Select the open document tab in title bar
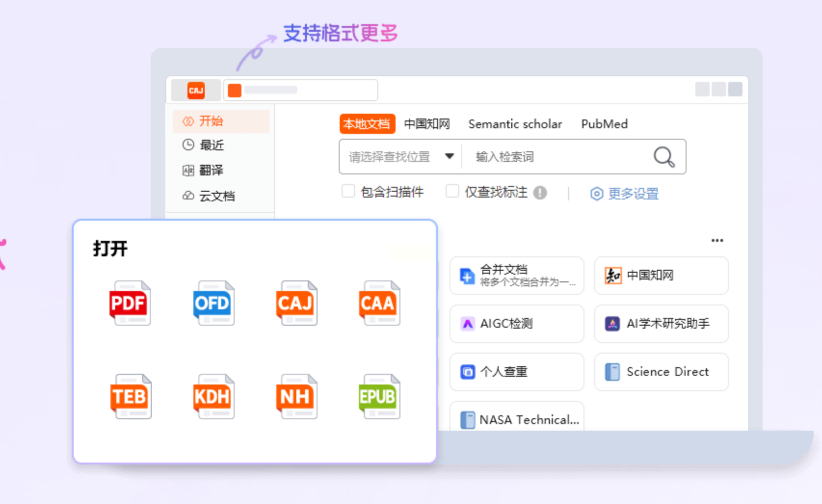This screenshot has width=822, height=504. click(x=301, y=90)
